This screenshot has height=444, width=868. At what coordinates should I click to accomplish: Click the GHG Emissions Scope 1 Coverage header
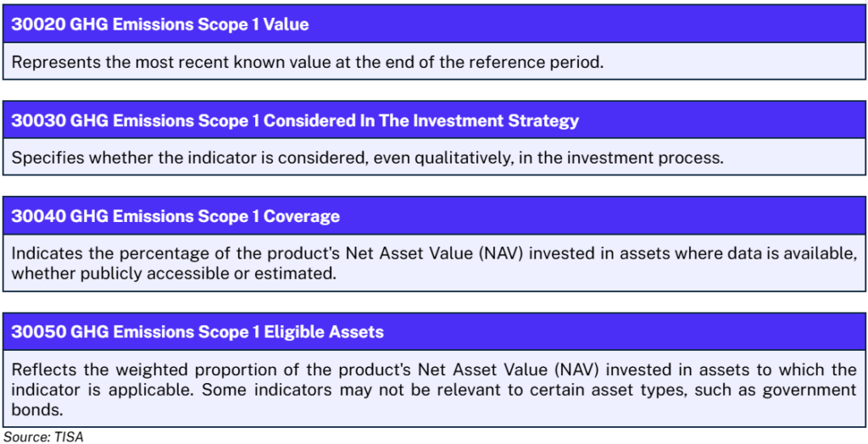(x=175, y=216)
